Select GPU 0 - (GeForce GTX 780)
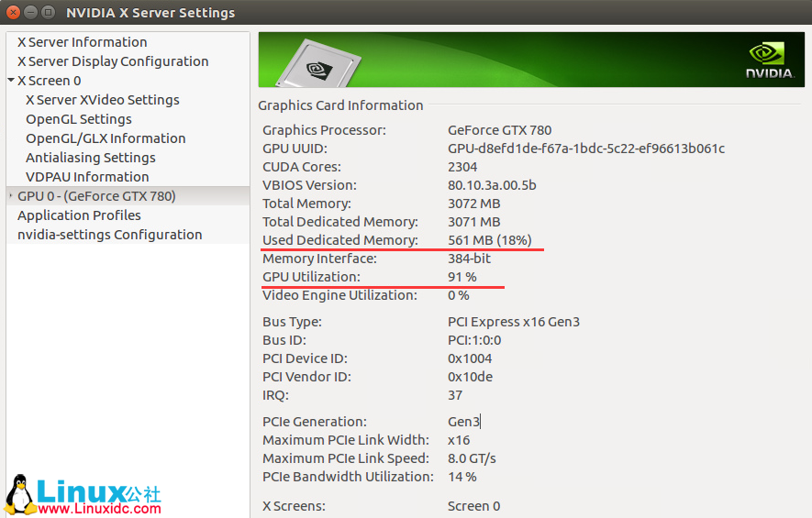Viewport: 812px width, 518px height. [96, 196]
